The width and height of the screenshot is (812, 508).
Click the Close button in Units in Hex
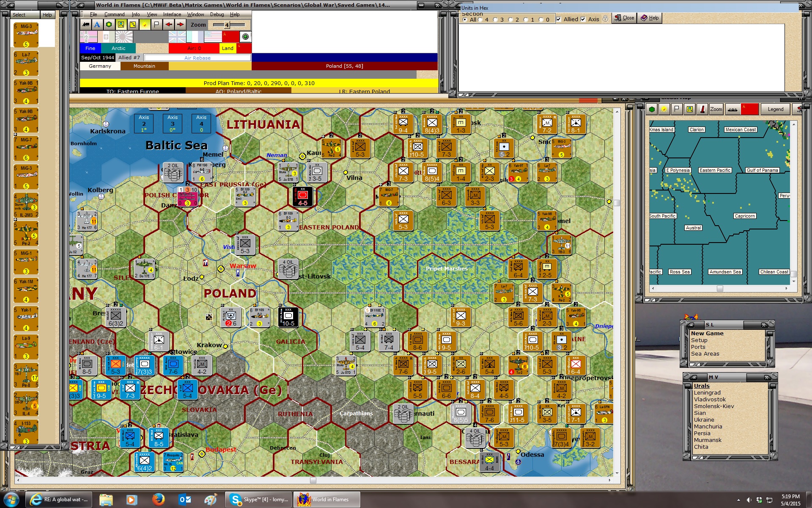point(624,18)
